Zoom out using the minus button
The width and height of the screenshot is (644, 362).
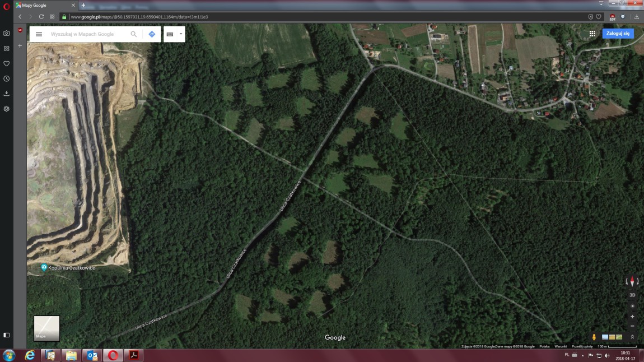coord(632,326)
